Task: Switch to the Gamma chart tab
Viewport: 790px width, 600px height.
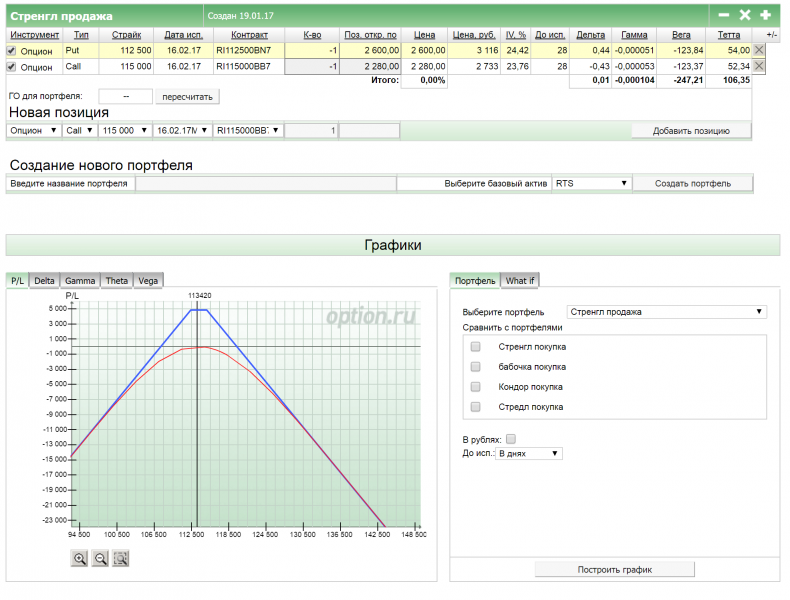Action: 80,281
